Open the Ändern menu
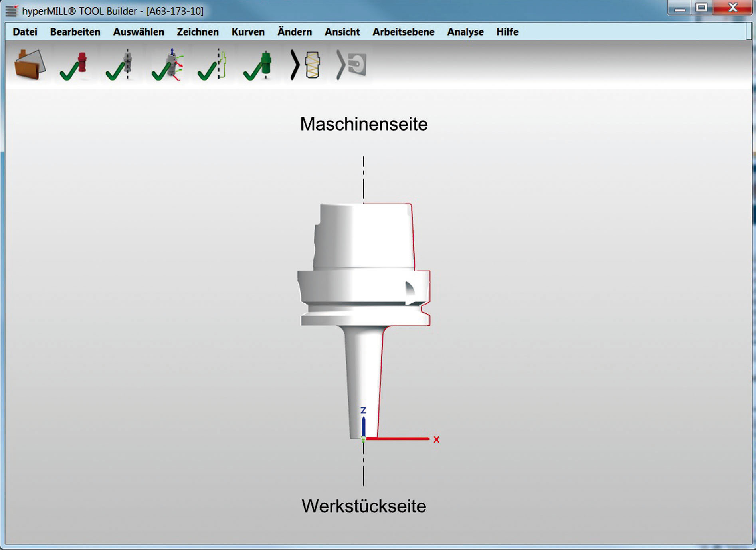Image resolution: width=756 pixels, height=550 pixels. click(x=295, y=32)
